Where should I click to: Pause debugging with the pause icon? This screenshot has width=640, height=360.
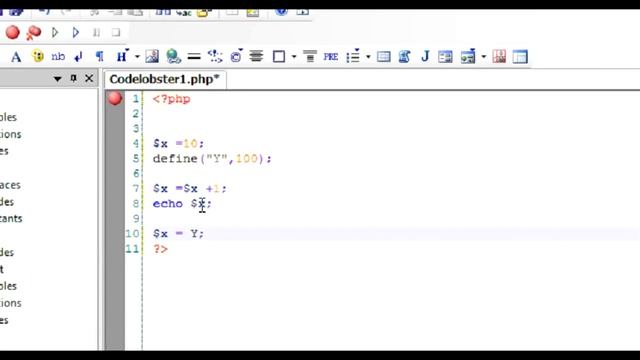point(96,32)
